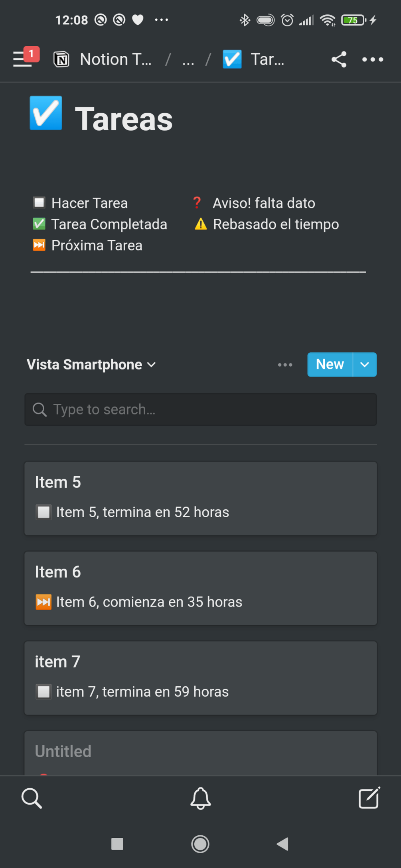The width and height of the screenshot is (401, 868).
Task: Open the sidebar hamburger menu
Action: (23, 59)
